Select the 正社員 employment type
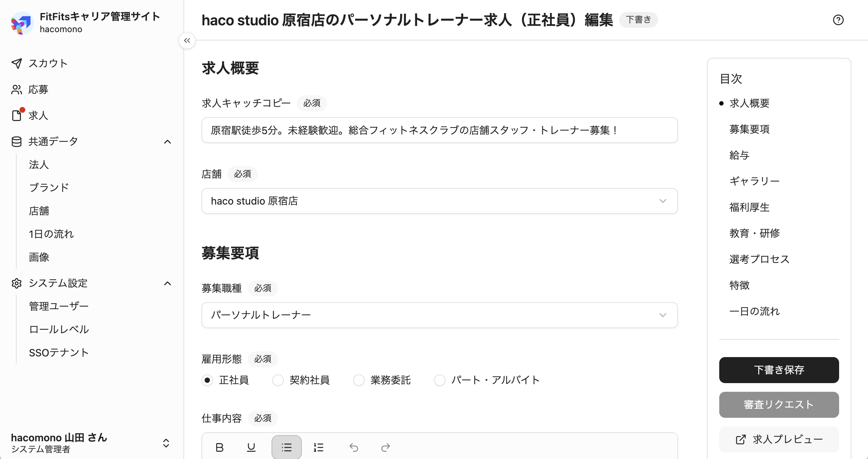Viewport: 868px width, 459px height. (x=207, y=380)
